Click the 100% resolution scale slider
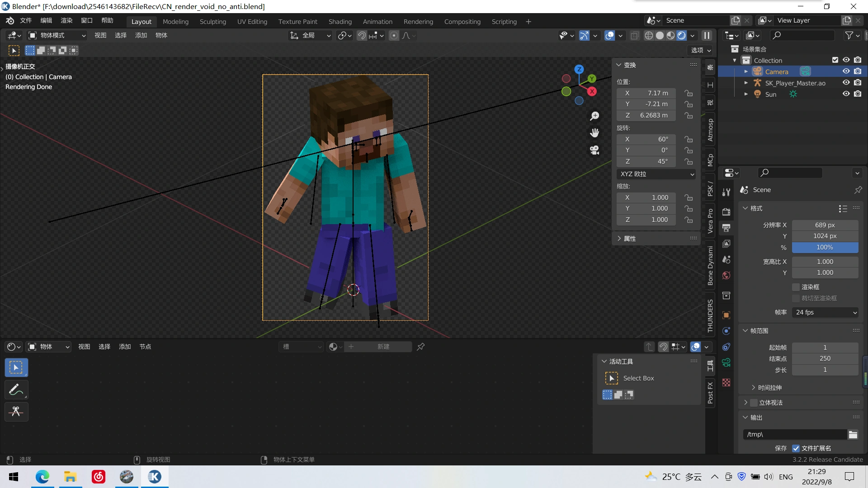 coord(825,247)
